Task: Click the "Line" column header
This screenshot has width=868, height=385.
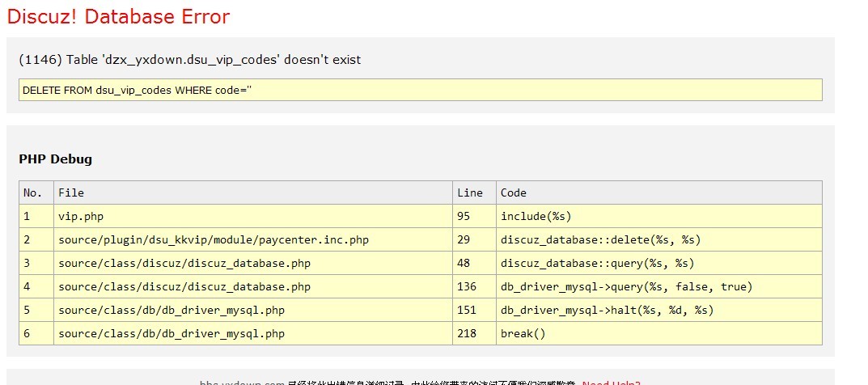Action: coord(470,192)
